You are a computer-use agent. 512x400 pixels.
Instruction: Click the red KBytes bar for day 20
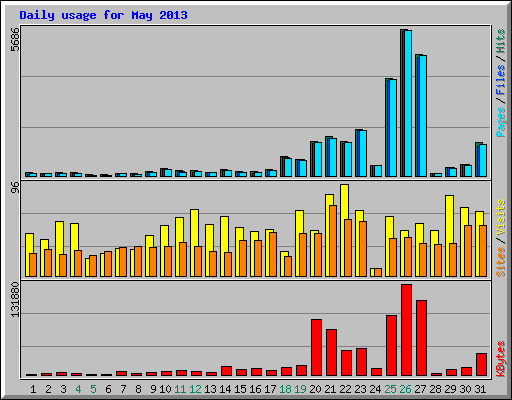click(x=316, y=348)
